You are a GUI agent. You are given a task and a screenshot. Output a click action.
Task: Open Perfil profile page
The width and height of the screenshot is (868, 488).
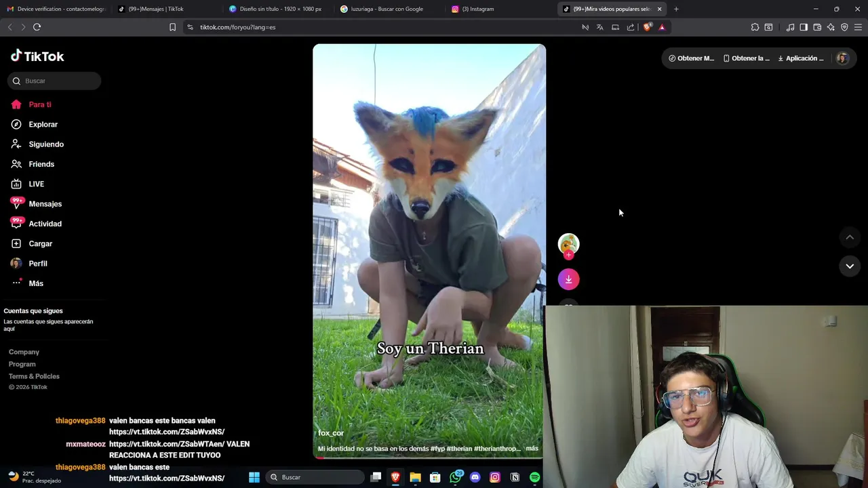(x=37, y=263)
